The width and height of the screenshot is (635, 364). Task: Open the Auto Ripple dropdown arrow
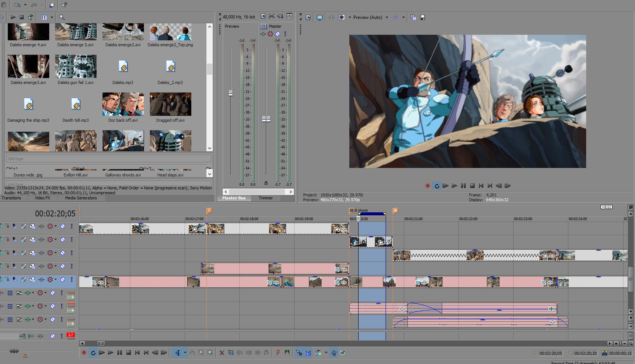pyautogui.click(x=326, y=353)
